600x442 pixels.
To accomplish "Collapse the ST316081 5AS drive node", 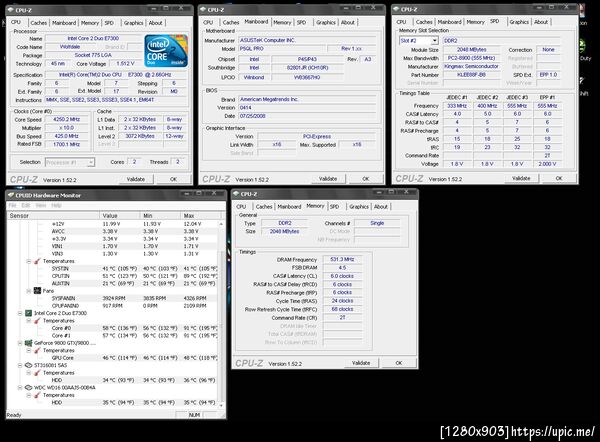I will point(20,365).
